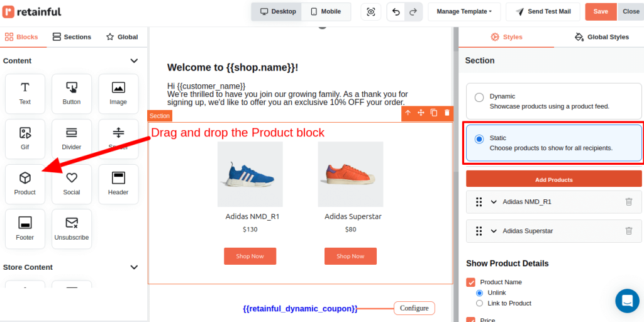Select the Button block

(72, 94)
